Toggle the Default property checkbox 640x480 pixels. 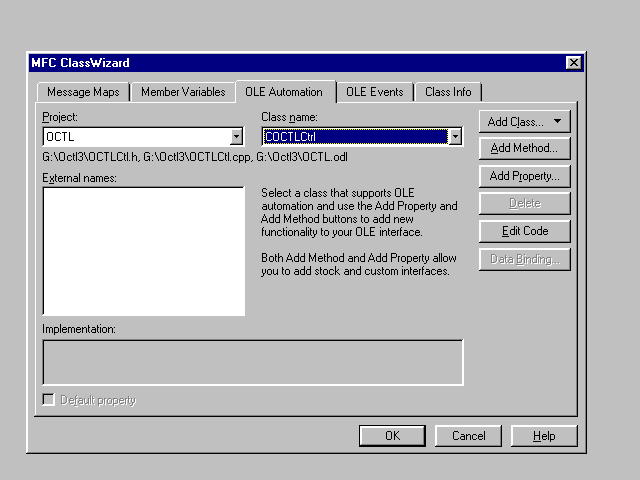(x=49, y=400)
